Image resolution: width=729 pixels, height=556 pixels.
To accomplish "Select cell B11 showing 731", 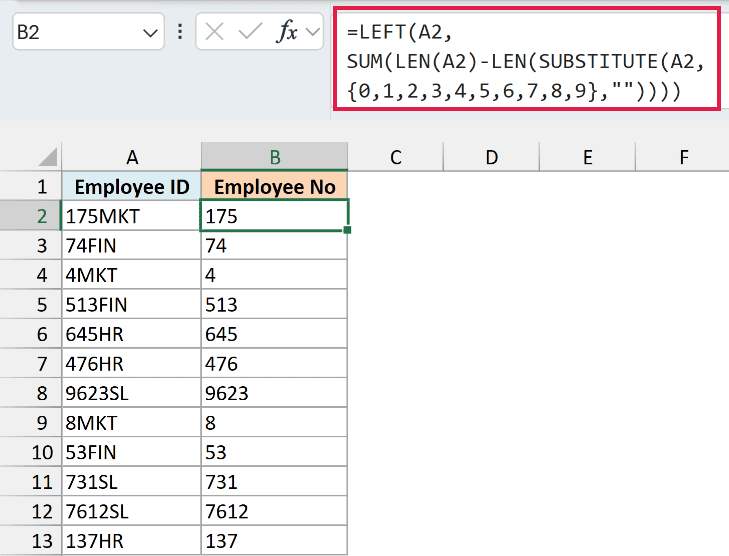I will pos(274,482).
